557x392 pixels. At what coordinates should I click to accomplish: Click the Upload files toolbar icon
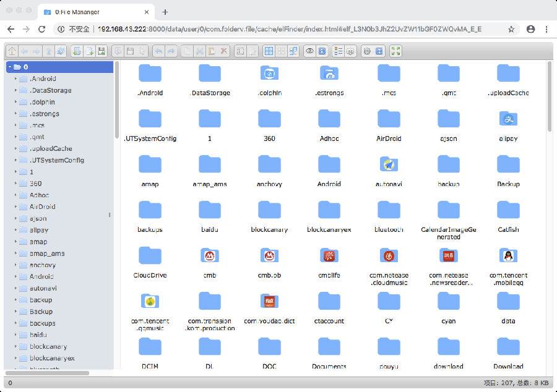click(101, 51)
